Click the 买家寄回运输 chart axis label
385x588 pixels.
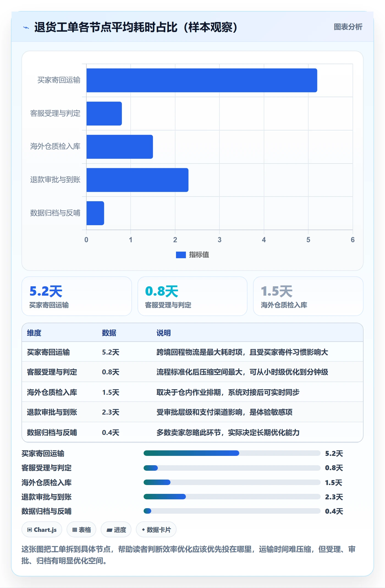click(59, 80)
